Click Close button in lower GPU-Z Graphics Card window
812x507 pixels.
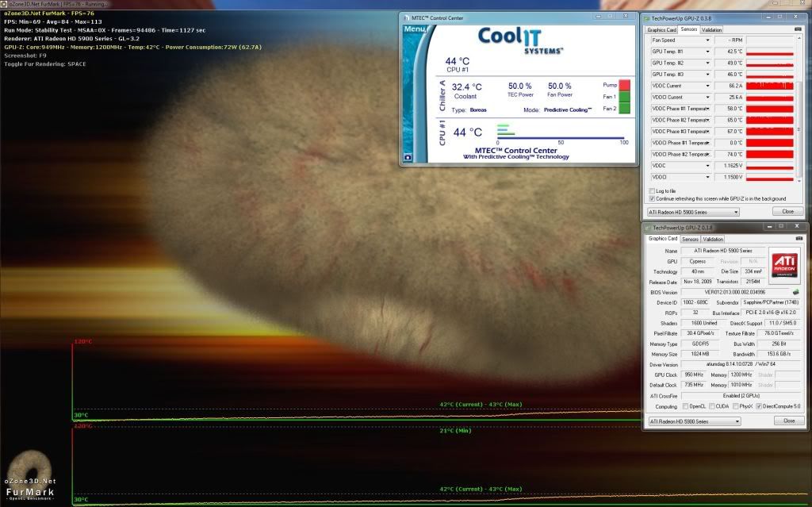point(789,421)
